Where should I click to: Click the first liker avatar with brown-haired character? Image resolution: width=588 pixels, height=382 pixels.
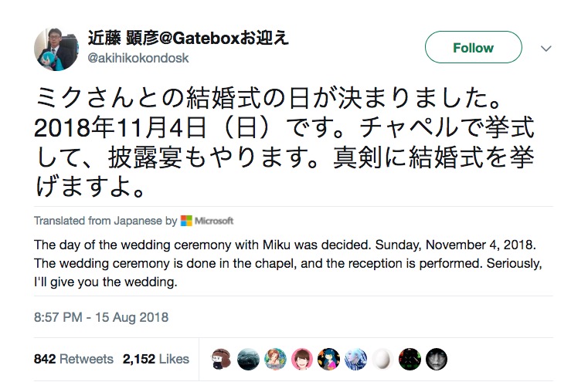(222, 359)
